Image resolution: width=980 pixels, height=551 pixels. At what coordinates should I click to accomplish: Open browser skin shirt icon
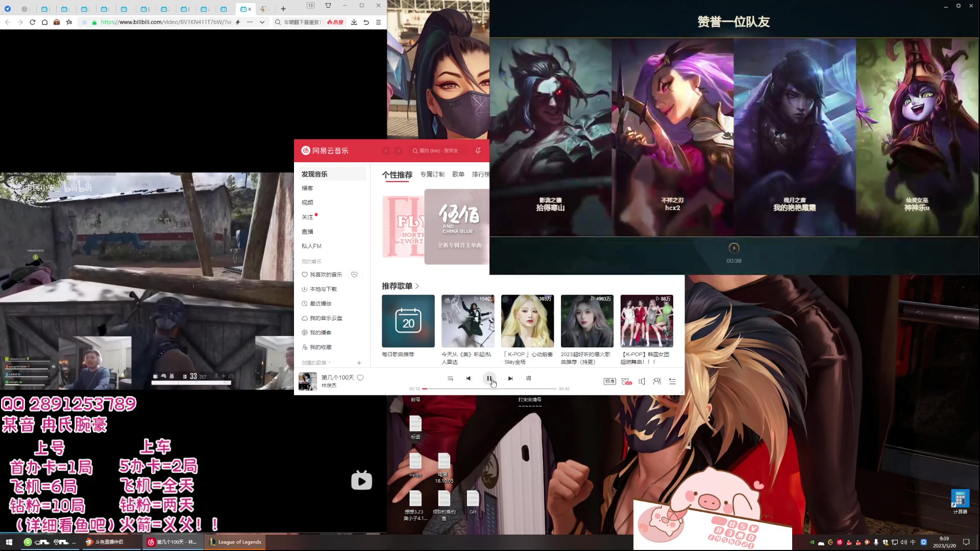click(328, 5)
